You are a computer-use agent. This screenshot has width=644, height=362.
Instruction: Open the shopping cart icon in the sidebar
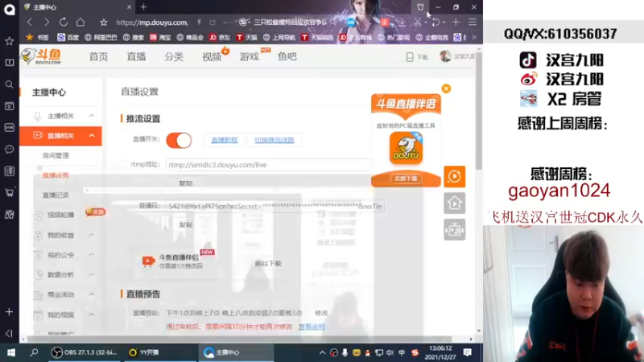click(9, 192)
